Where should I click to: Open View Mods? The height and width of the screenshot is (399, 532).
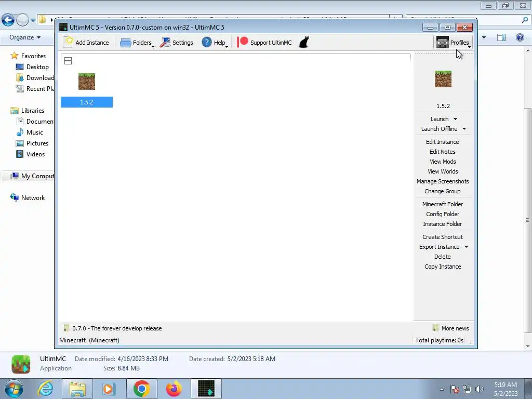(443, 162)
